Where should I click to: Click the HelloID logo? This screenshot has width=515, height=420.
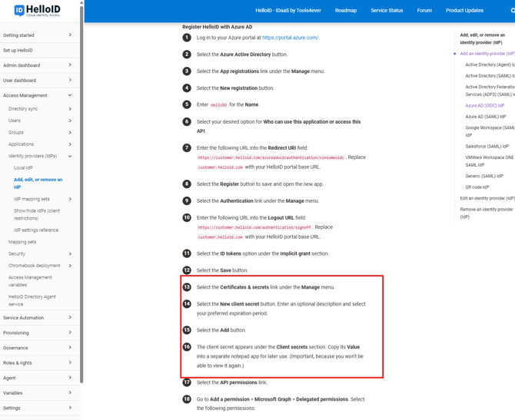37,11
